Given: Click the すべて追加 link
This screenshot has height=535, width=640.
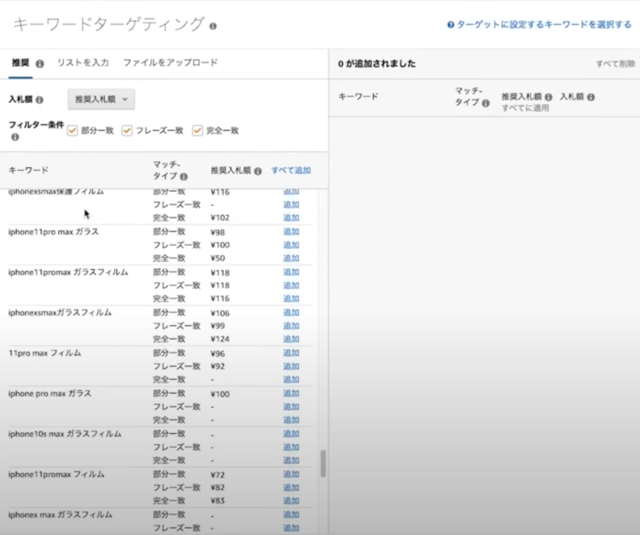Looking at the screenshot, I should click(290, 170).
